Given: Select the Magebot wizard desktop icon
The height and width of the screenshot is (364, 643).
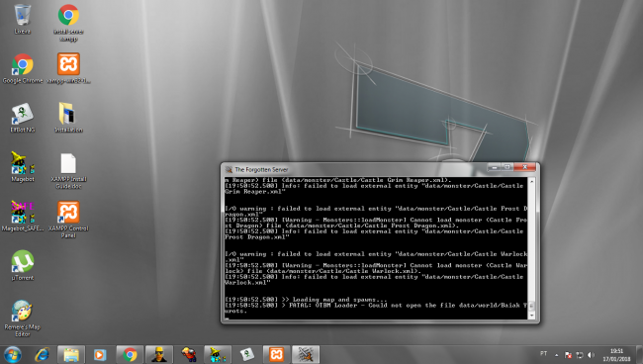Looking at the screenshot, I should (23, 167).
